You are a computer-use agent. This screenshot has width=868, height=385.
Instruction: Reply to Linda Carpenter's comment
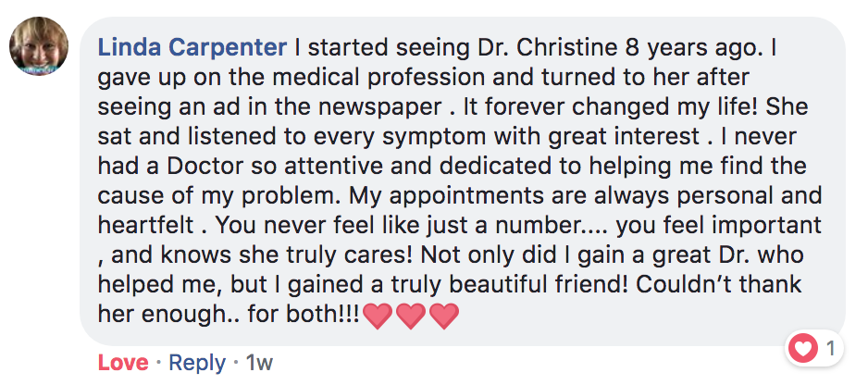point(199,362)
